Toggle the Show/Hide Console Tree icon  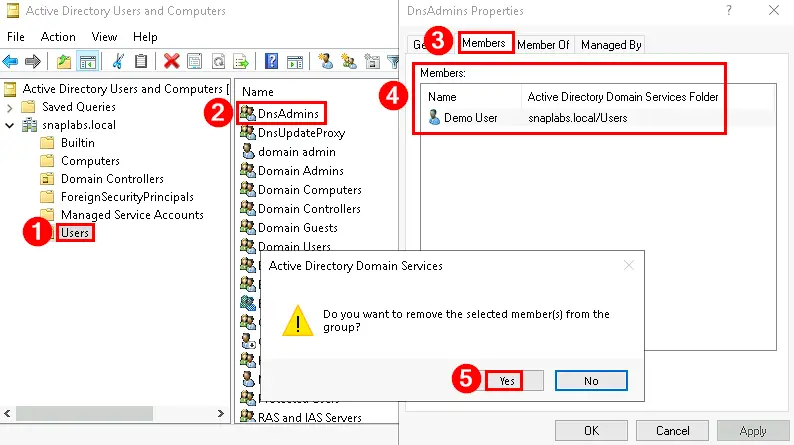click(x=88, y=62)
